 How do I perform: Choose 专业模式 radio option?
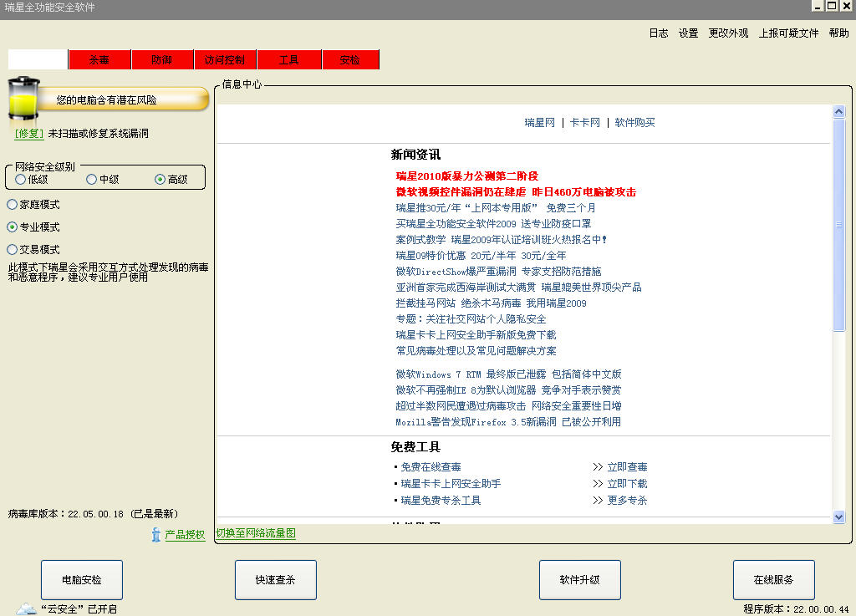[x=12, y=227]
